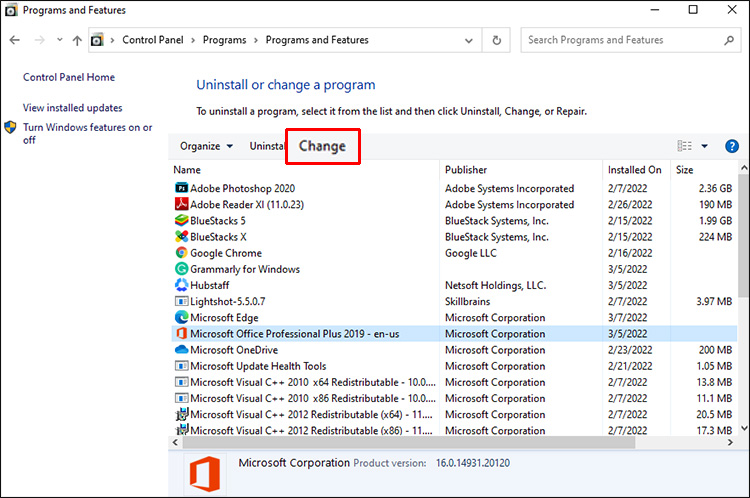Open the help question mark icon
The width and height of the screenshot is (750, 498).
pyautogui.click(x=732, y=146)
